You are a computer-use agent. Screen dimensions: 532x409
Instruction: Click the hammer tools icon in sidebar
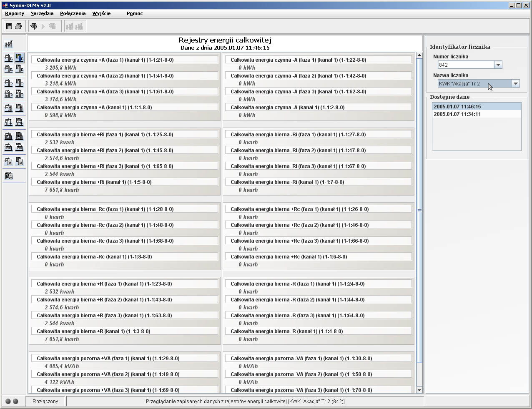(9, 176)
